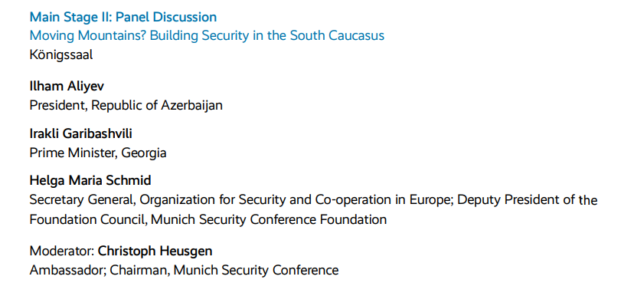644x296 pixels.
Task: Click the 'Main Stage II: Panel Discussion' heading
Action: (123, 18)
